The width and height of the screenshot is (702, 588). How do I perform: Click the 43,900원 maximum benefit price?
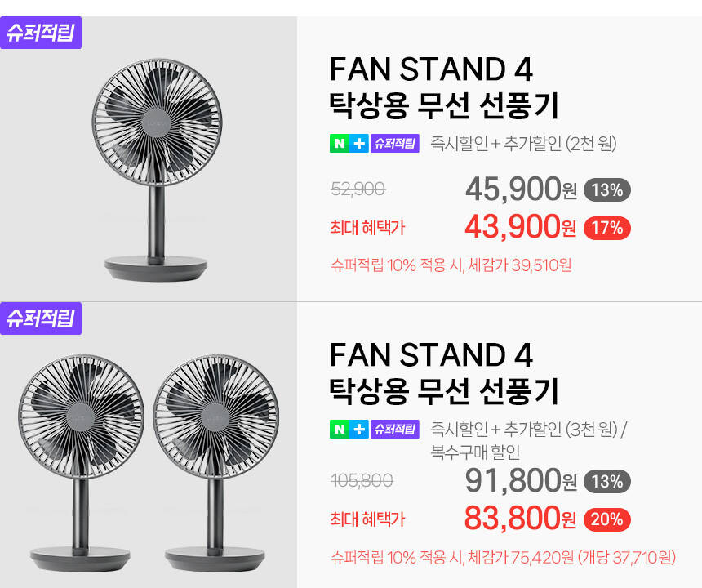[x=520, y=228]
